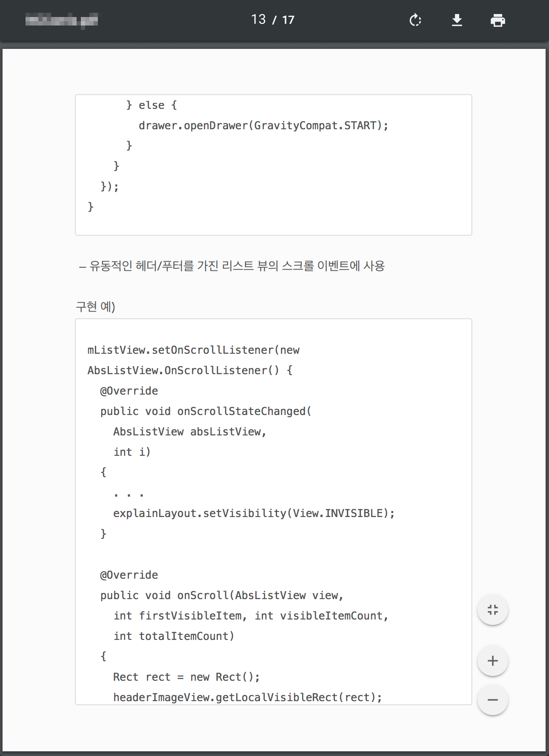This screenshot has width=549, height=756.
Task: Click the heading '구현 예)'
Action: (95, 307)
